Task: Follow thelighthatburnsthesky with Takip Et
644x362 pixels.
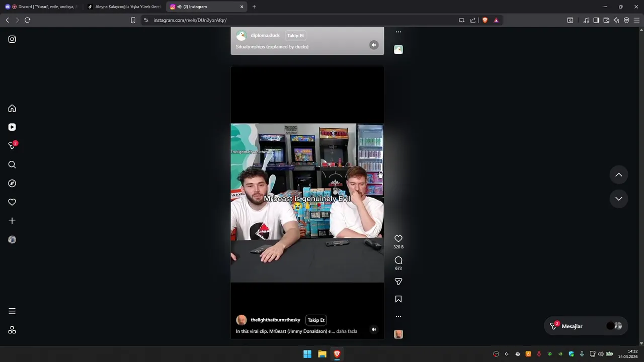Action: [x=316, y=320]
